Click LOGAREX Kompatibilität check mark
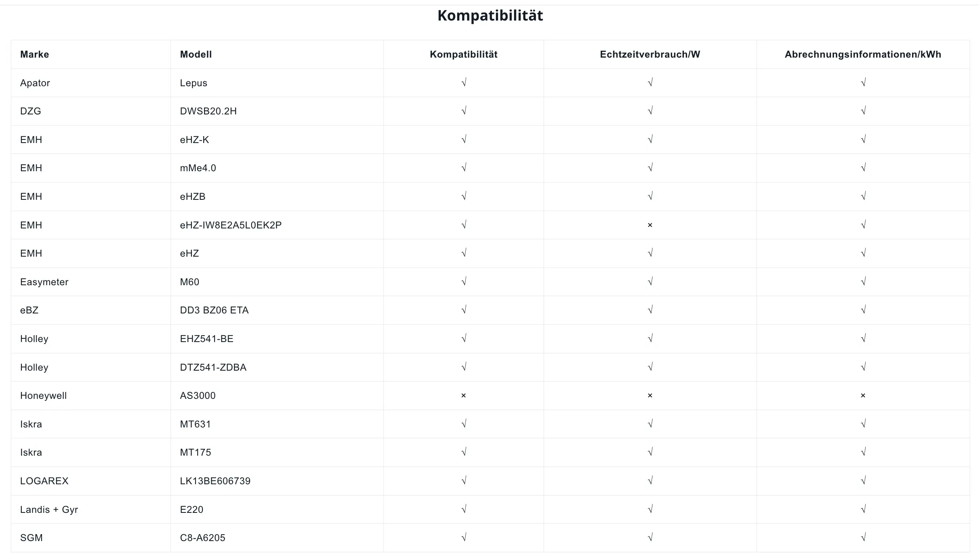Viewport: 979px width, 560px height. tap(464, 481)
